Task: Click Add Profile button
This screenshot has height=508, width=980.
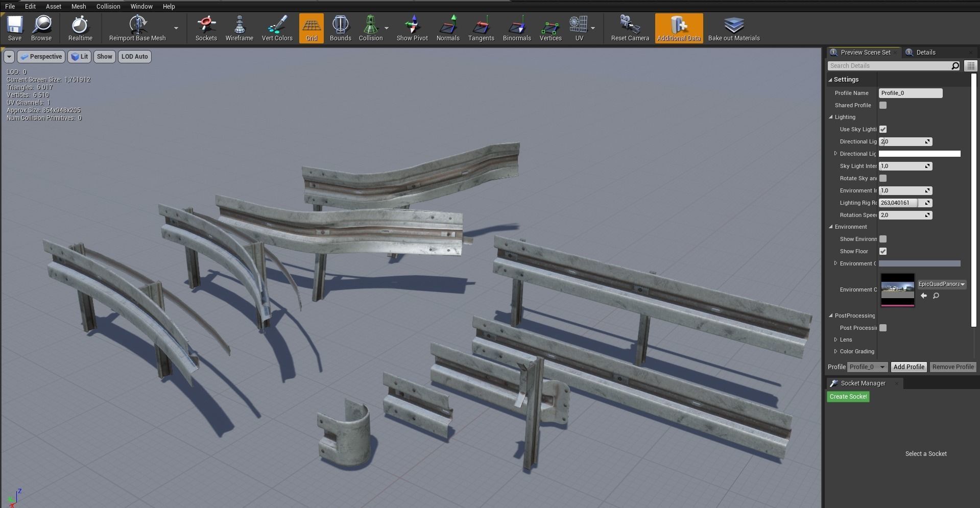Action: (x=909, y=367)
